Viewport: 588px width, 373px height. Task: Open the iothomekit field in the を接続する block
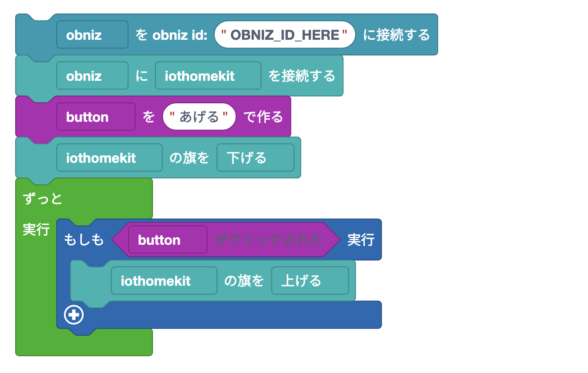coord(208,76)
